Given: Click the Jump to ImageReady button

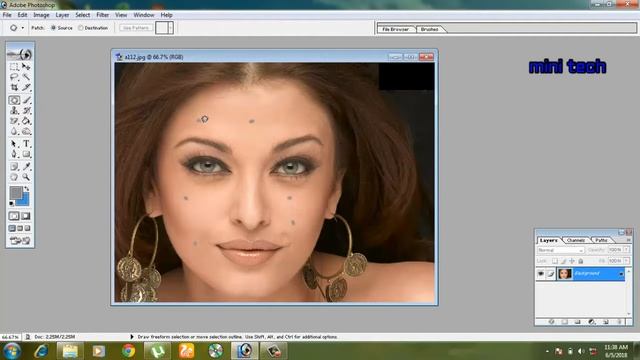Looking at the screenshot, I should (x=20, y=241).
